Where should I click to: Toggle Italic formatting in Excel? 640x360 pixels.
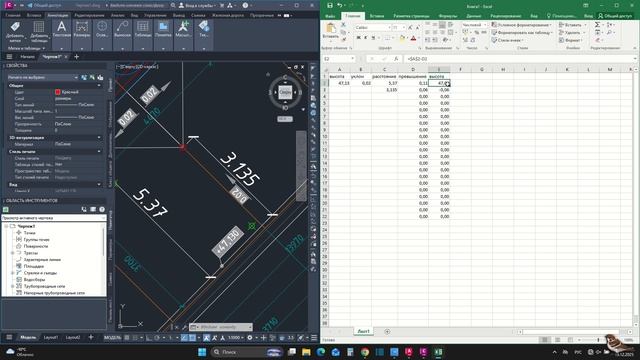[x=365, y=38]
